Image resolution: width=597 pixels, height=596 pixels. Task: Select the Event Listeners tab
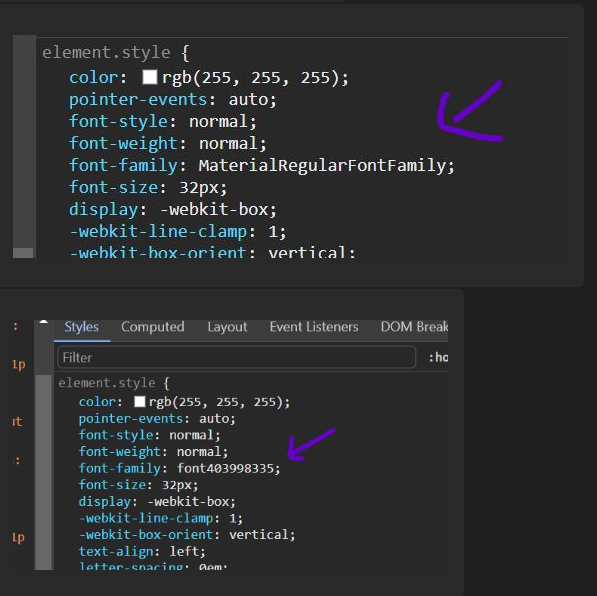[x=314, y=327]
